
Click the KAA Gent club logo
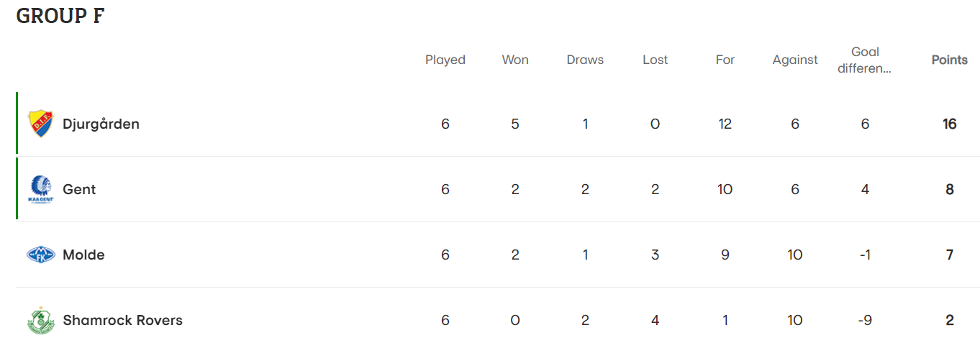pos(40,189)
